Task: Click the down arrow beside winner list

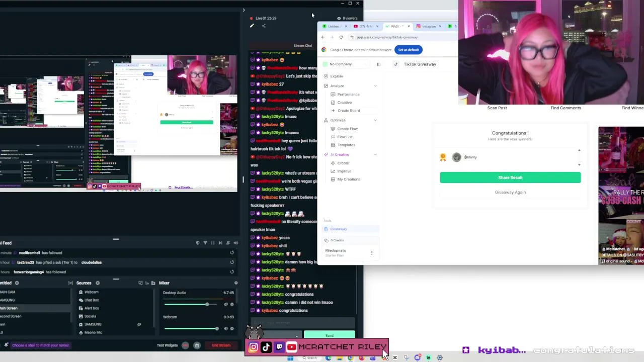Action: [x=579, y=164]
